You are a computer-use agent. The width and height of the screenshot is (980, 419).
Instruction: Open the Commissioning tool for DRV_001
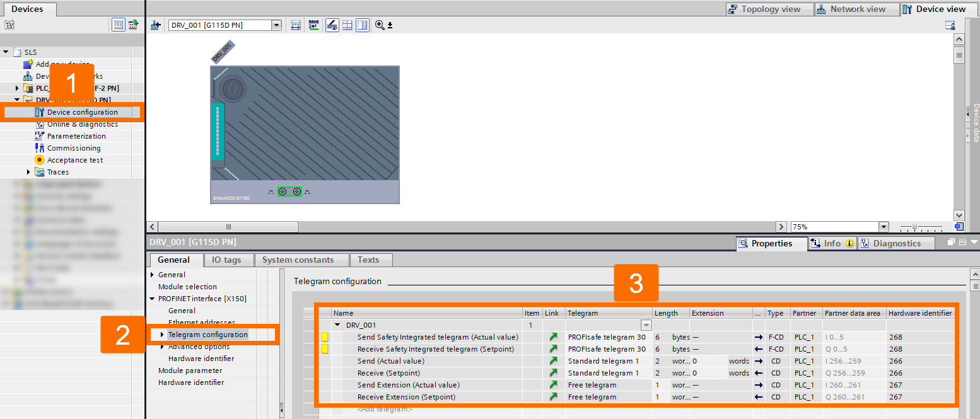(x=73, y=147)
